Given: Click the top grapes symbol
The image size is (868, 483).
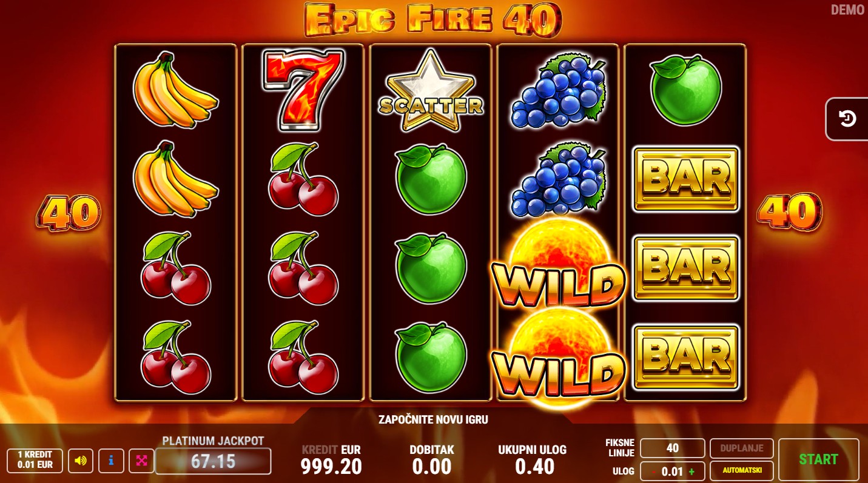Looking at the screenshot, I should click(558, 90).
